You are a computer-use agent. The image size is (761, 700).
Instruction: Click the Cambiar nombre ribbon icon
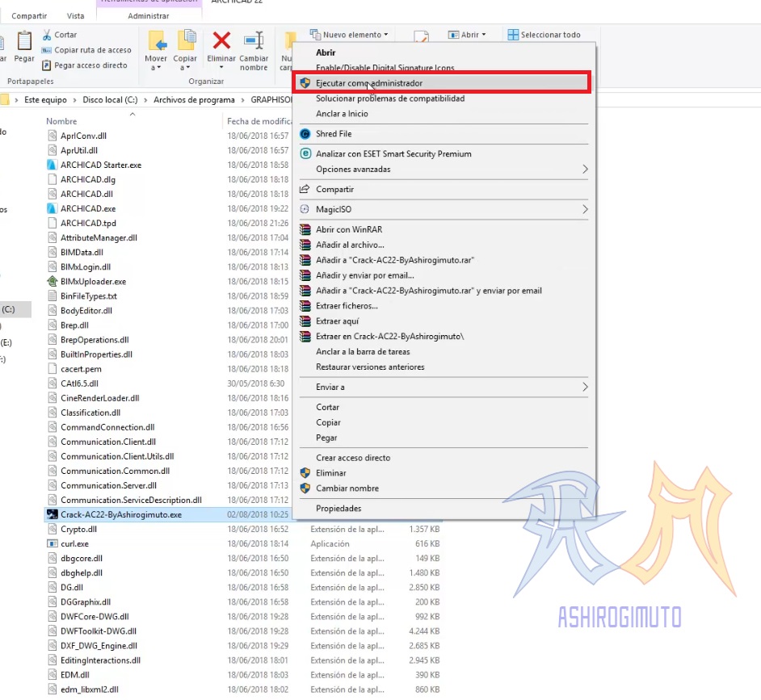(x=254, y=40)
